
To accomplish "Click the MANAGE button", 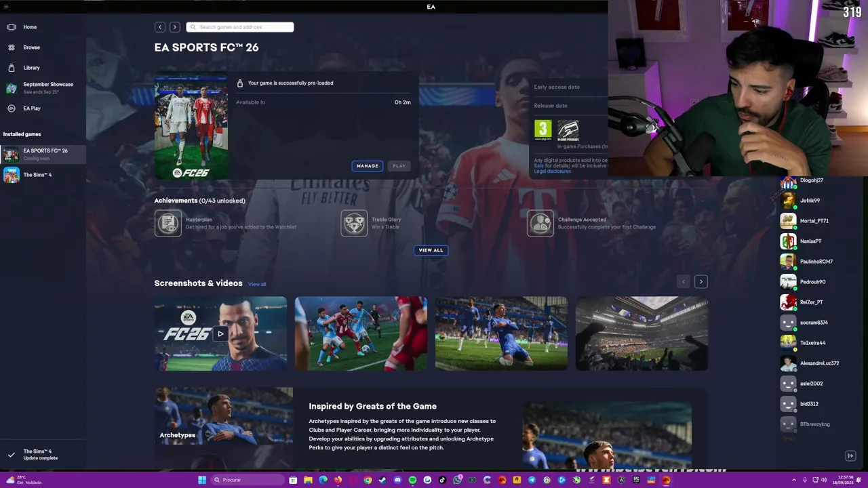I will 368,166.
